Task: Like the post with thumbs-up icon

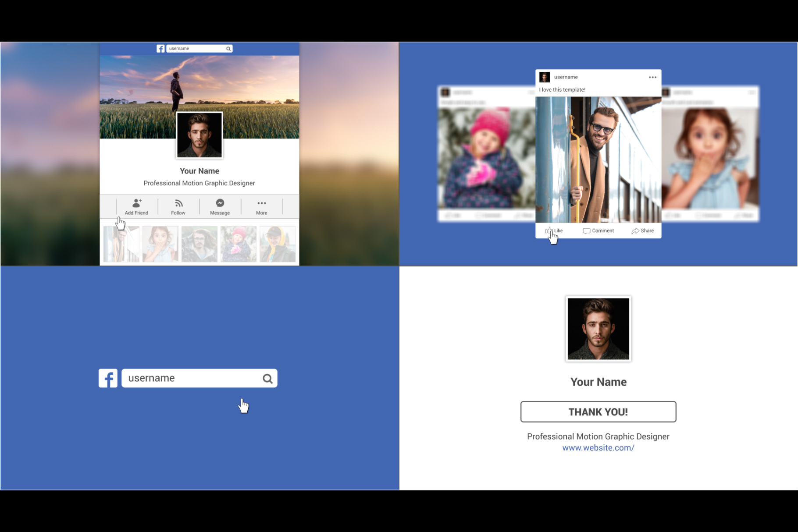Action: point(549,231)
